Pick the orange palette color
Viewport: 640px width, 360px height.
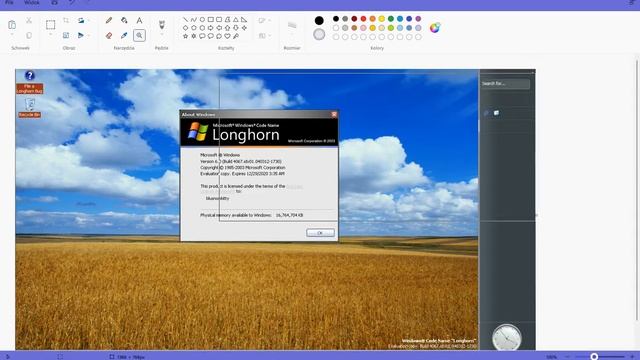372,19
